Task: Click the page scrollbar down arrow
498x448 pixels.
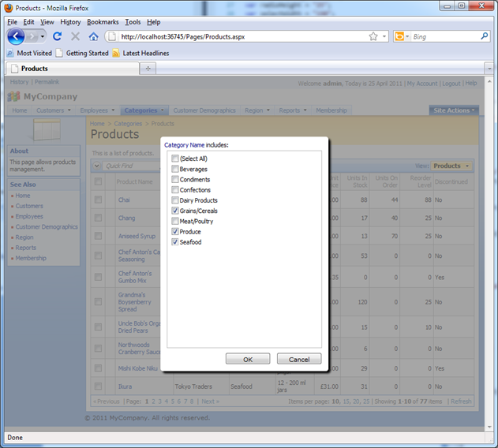Action: (x=489, y=427)
